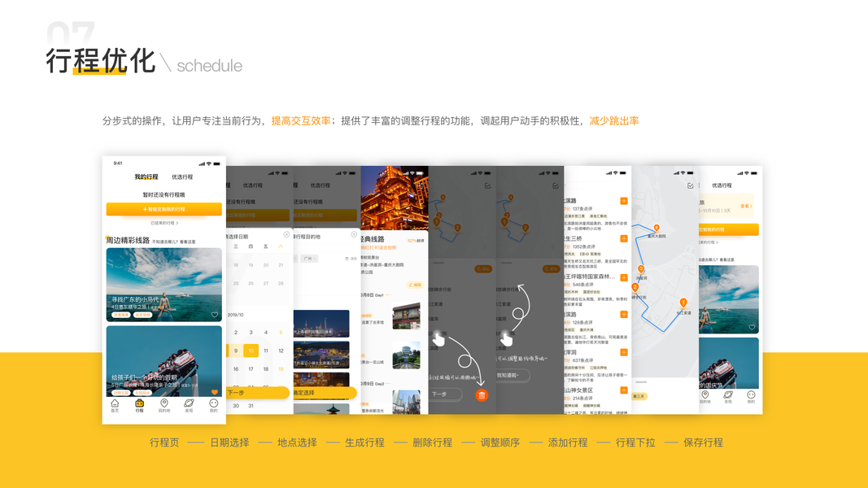Screen dimensions: 868x488
Task: Click 我知道啦 button on the reorder tutorial
Action: click(x=512, y=375)
